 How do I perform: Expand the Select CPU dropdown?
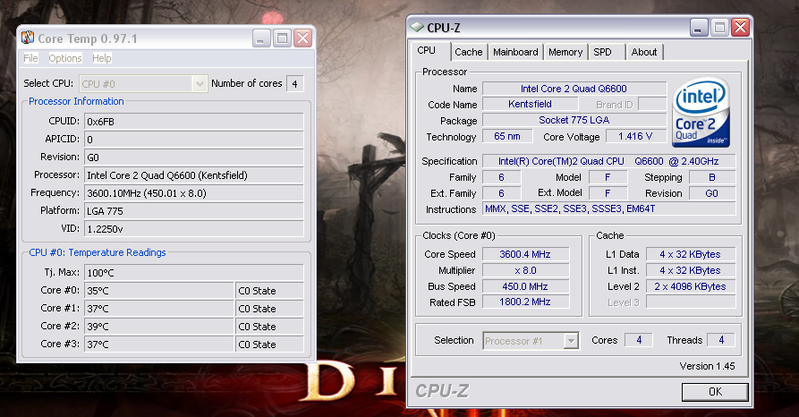199,84
